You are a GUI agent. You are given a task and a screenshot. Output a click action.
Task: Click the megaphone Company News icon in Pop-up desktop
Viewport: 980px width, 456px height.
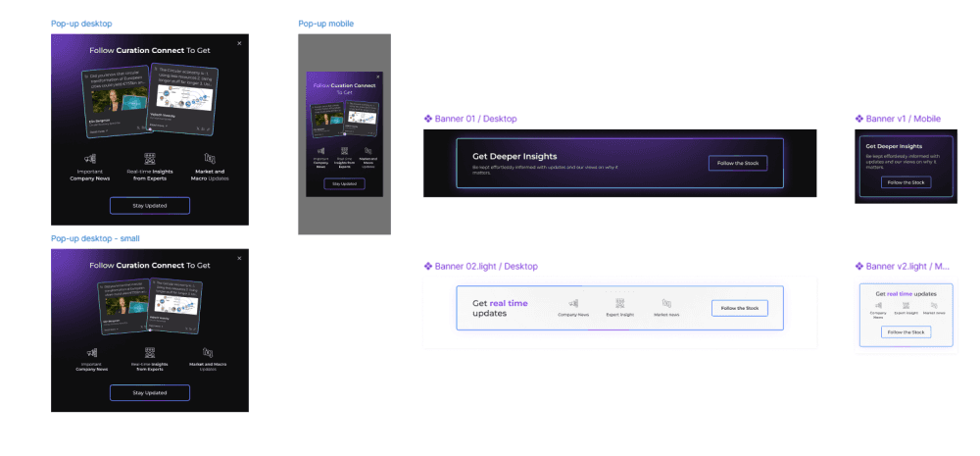pos(90,159)
